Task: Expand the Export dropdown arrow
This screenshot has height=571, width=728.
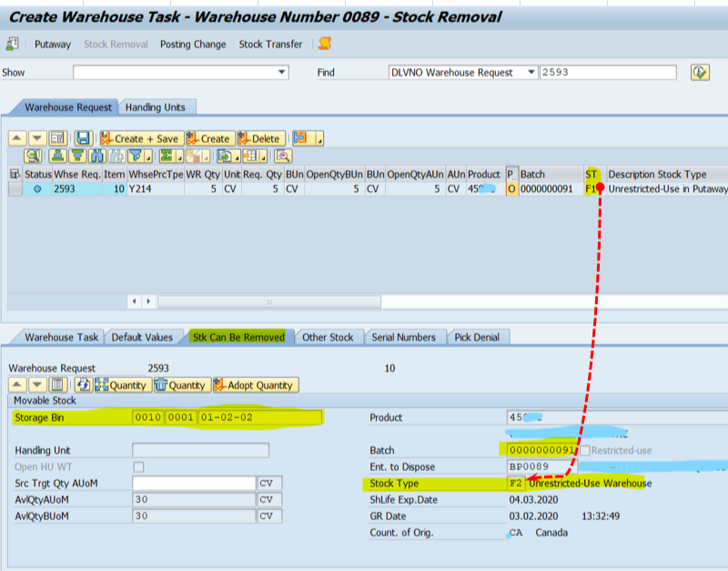Action: click(x=238, y=158)
